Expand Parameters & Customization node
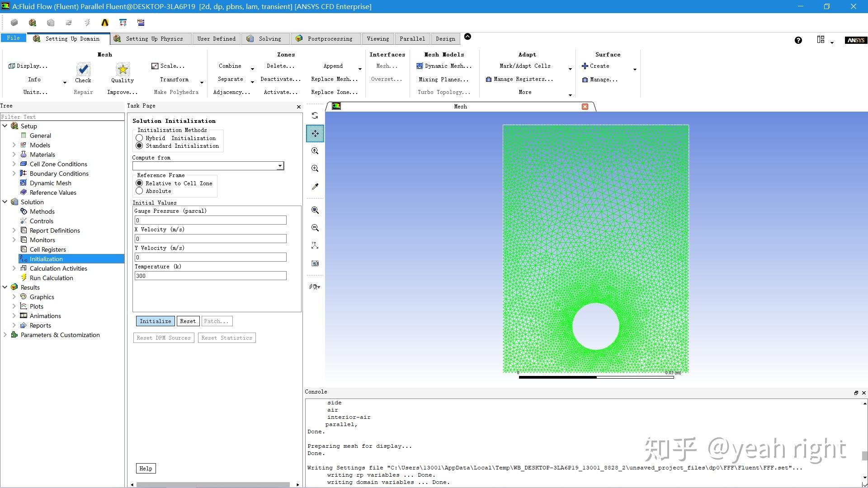 point(5,335)
